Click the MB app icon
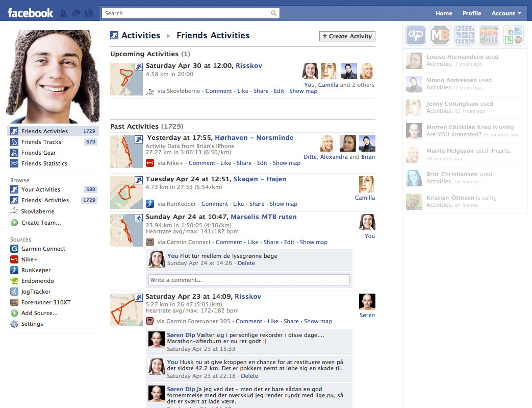Viewport: 532px width, 408px height. [x=440, y=36]
